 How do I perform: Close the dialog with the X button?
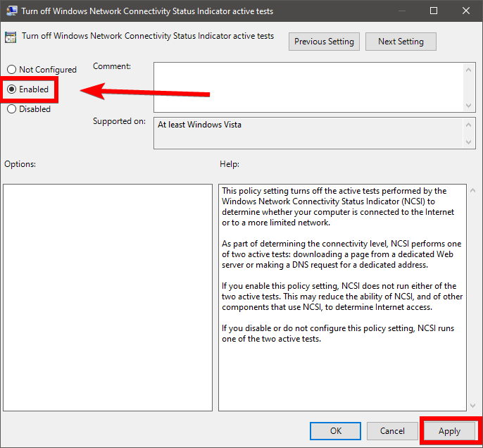466,11
